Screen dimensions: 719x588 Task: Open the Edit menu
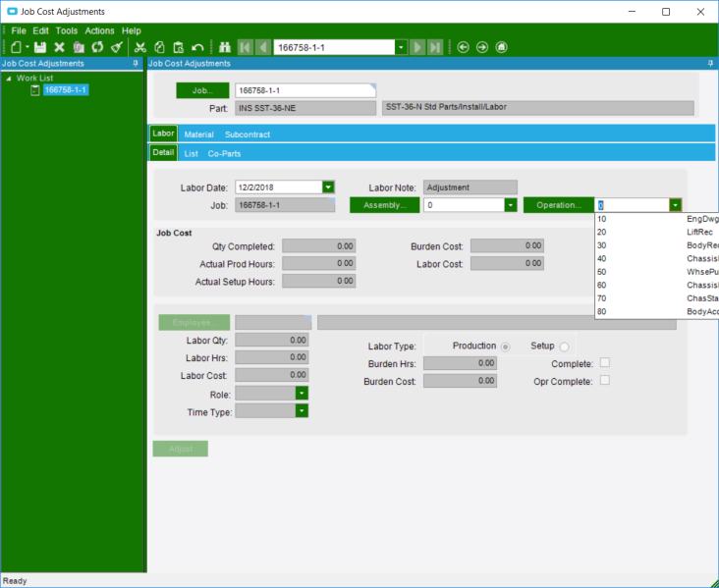40,30
